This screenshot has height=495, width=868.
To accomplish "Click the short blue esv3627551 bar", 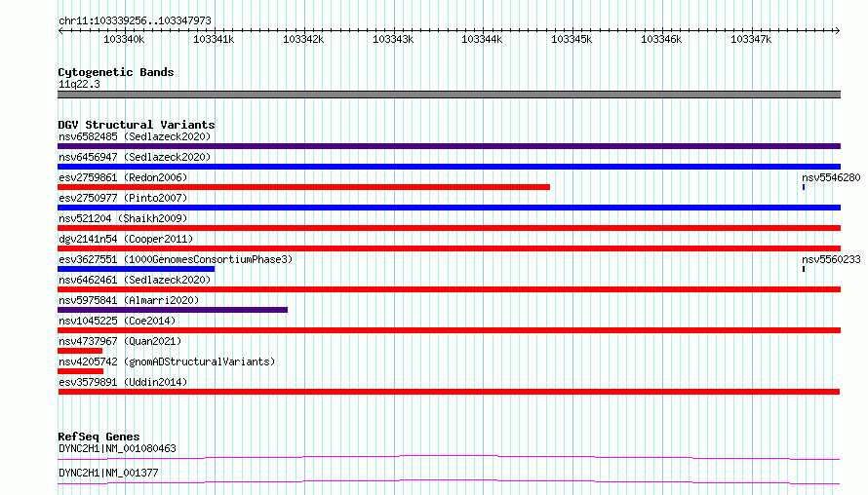I will 137,269.
